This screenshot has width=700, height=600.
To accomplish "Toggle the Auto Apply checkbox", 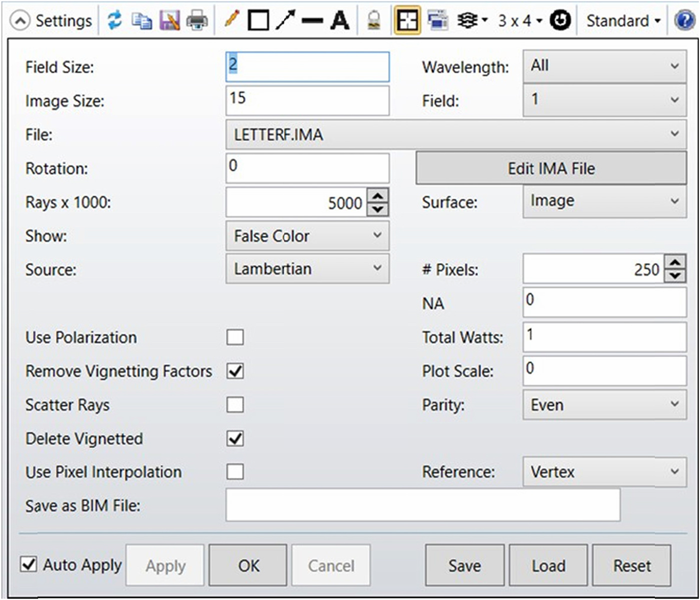I will (28, 564).
